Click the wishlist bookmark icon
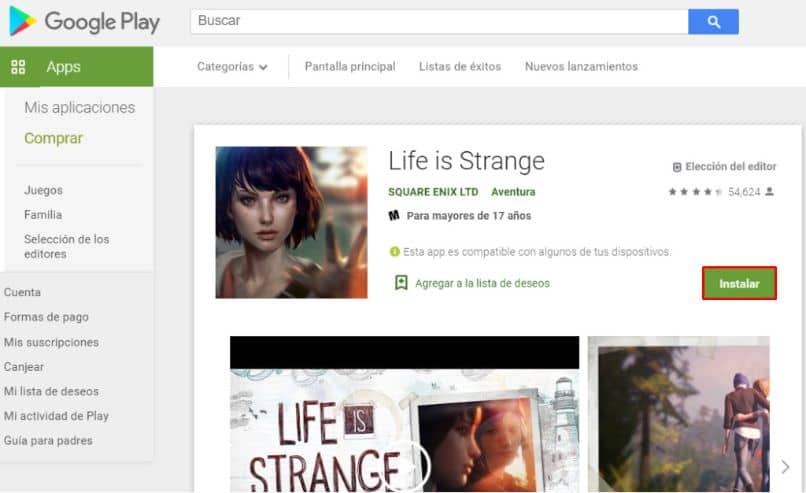Screen dimensions: 806x493 (x=401, y=283)
